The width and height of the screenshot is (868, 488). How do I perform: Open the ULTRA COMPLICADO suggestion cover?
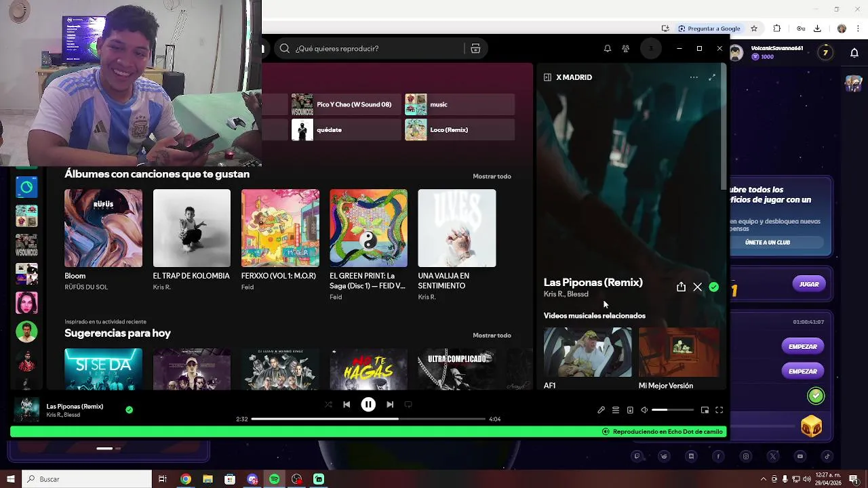tap(457, 369)
